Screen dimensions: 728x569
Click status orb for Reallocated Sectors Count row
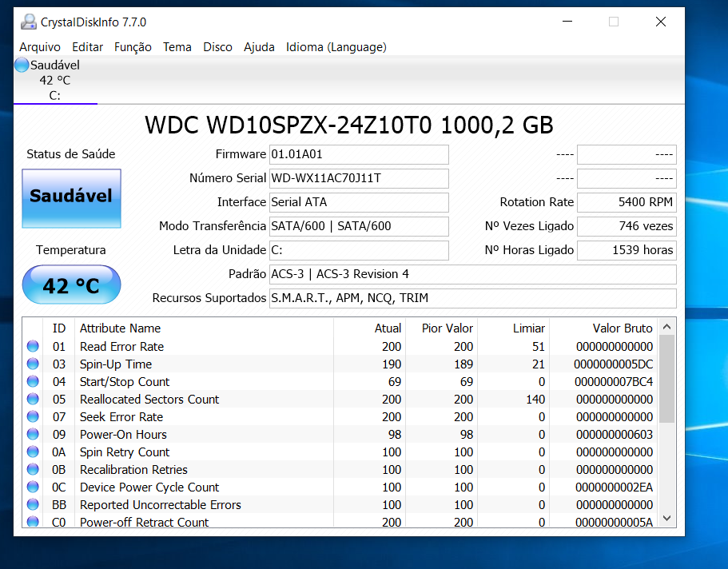coord(33,399)
